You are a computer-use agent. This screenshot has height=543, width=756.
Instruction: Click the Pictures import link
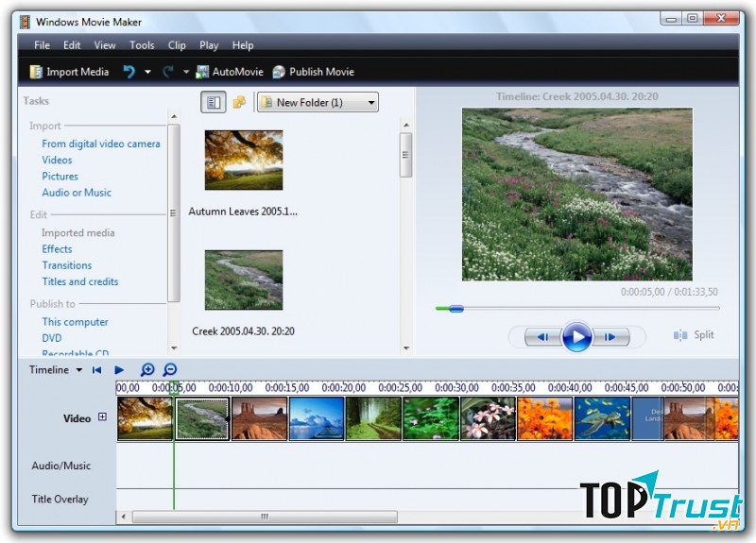coord(60,177)
